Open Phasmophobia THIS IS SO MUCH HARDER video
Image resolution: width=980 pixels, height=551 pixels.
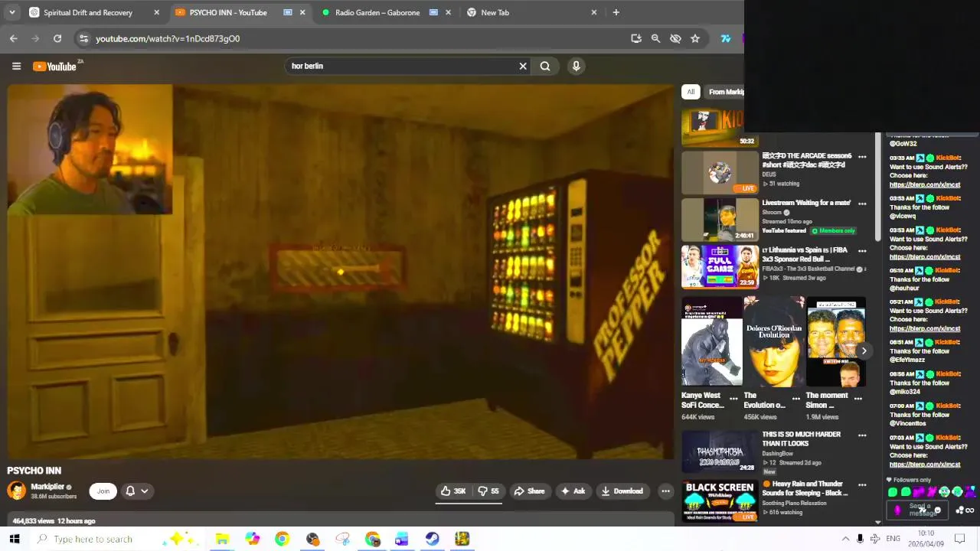point(720,451)
